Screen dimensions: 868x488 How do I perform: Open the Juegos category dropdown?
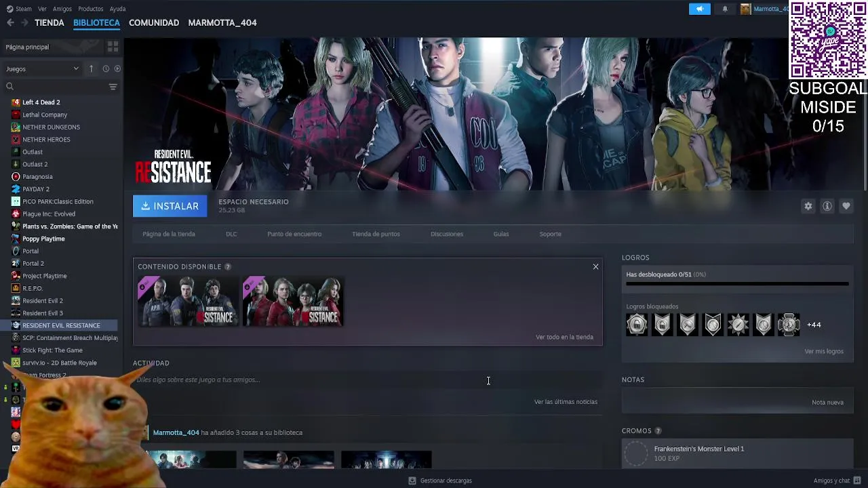click(42, 68)
